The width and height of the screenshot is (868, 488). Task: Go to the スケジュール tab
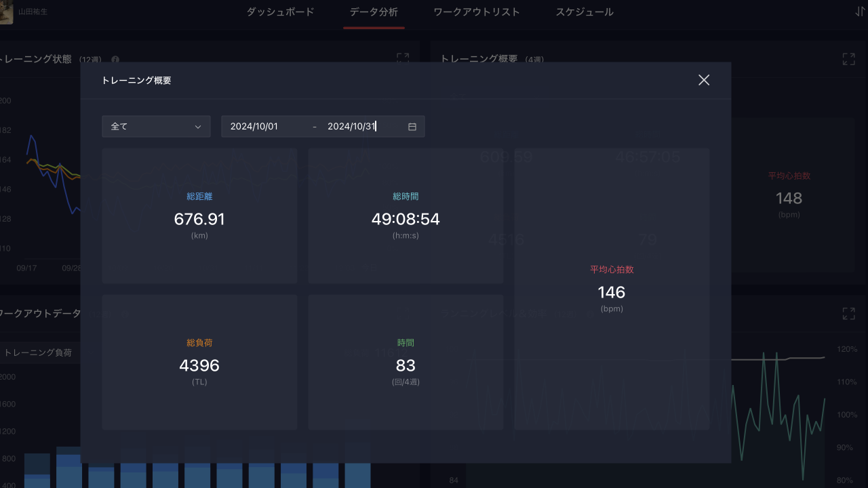pos(584,12)
